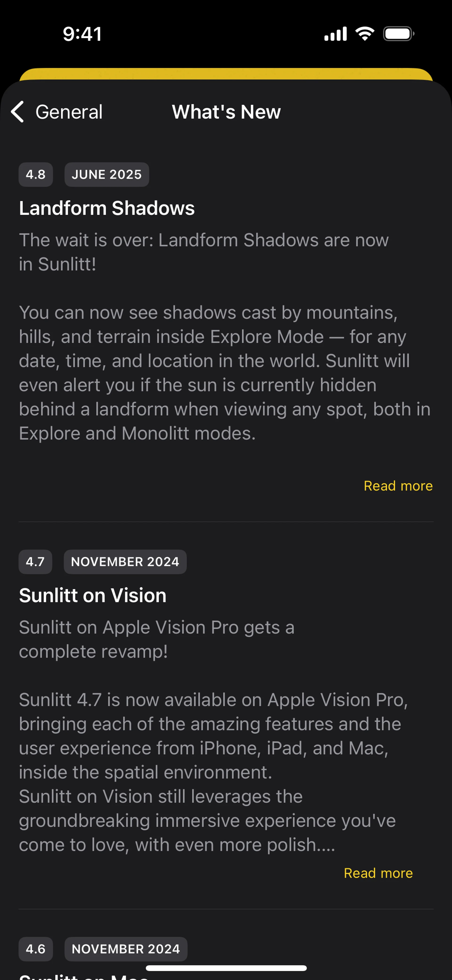Tap the Wi-Fi status icon
The height and width of the screenshot is (980, 452).
pyautogui.click(x=364, y=34)
